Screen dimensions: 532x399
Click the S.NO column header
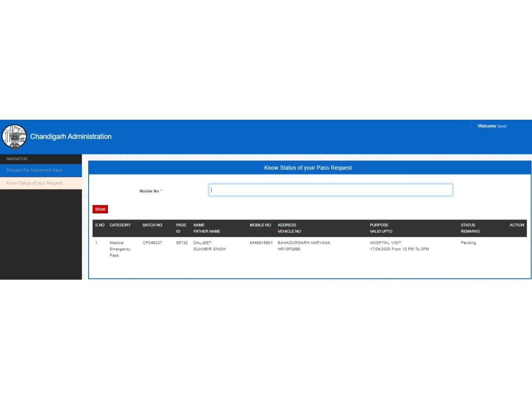click(x=100, y=225)
